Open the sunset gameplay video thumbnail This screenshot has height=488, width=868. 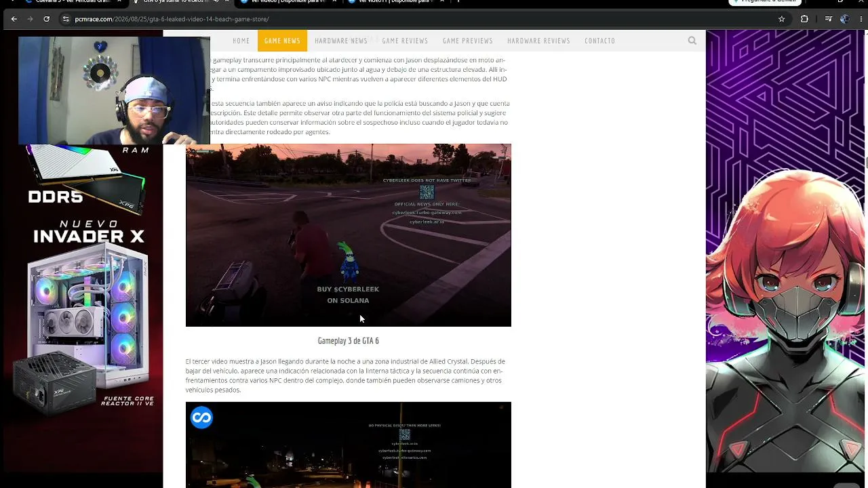coord(349,235)
